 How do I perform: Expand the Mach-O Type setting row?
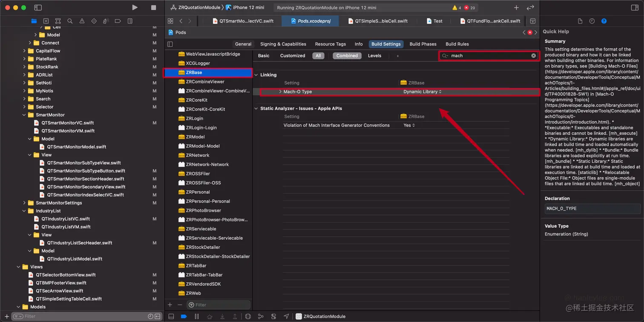pos(280,92)
